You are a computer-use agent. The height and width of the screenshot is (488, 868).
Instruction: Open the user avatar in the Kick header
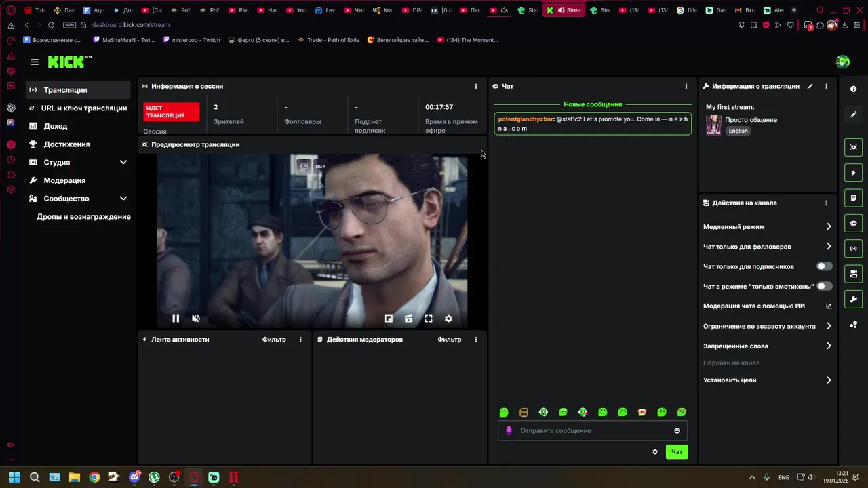pyautogui.click(x=843, y=62)
